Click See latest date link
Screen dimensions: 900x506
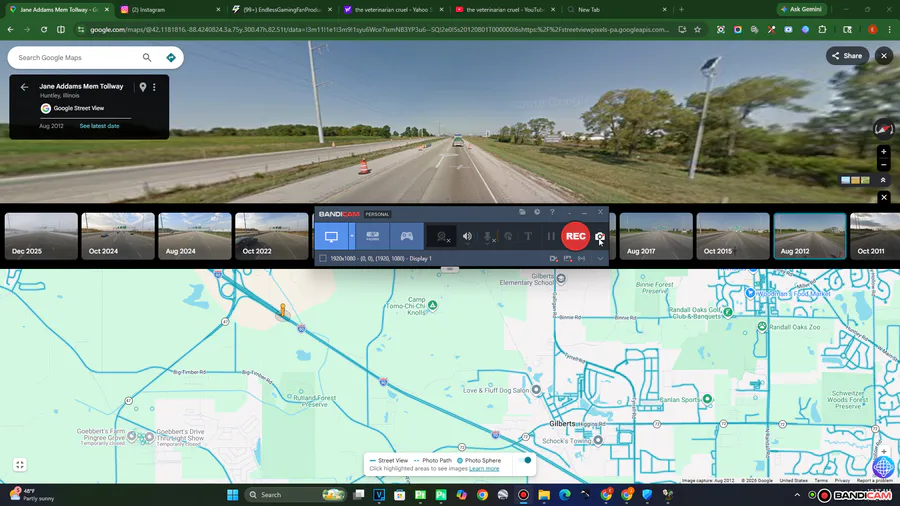[x=99, y=126]
